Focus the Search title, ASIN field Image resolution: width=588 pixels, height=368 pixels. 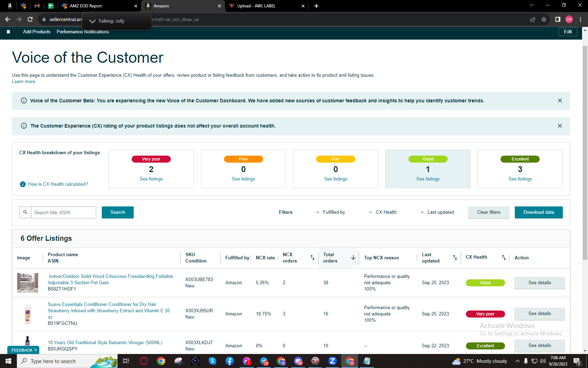tap(64, 212)
